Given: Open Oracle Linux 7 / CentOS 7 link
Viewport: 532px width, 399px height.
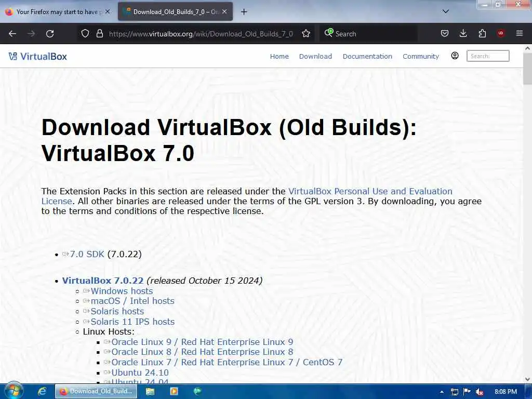Looking at the screenshot, I should click(x=227, y=362).
